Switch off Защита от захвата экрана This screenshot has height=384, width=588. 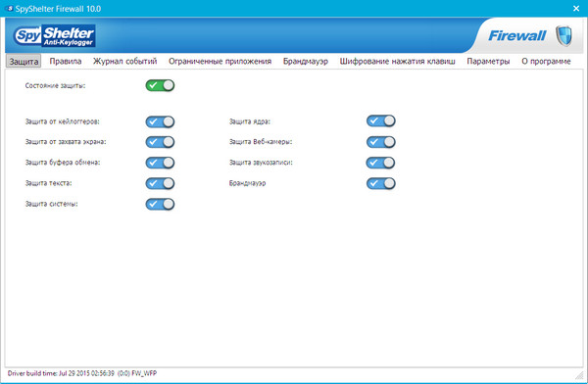tap(160, 142)
